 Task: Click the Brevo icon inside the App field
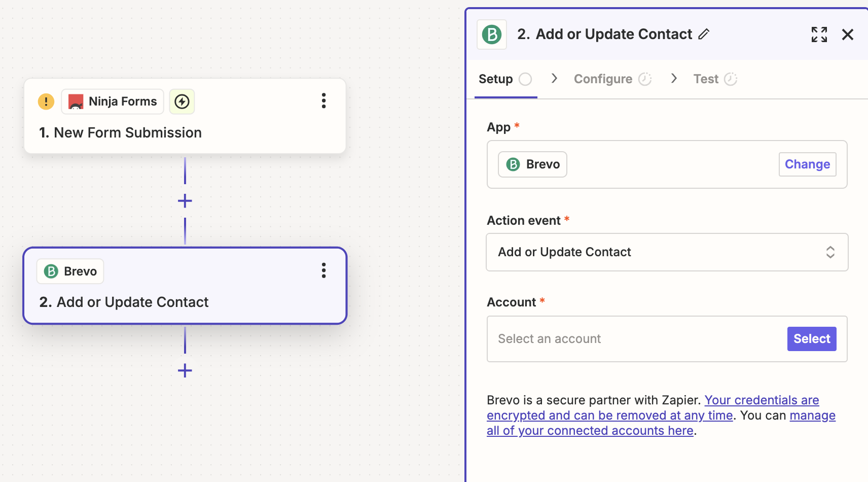pyautogui.click(x=514, y=164)
